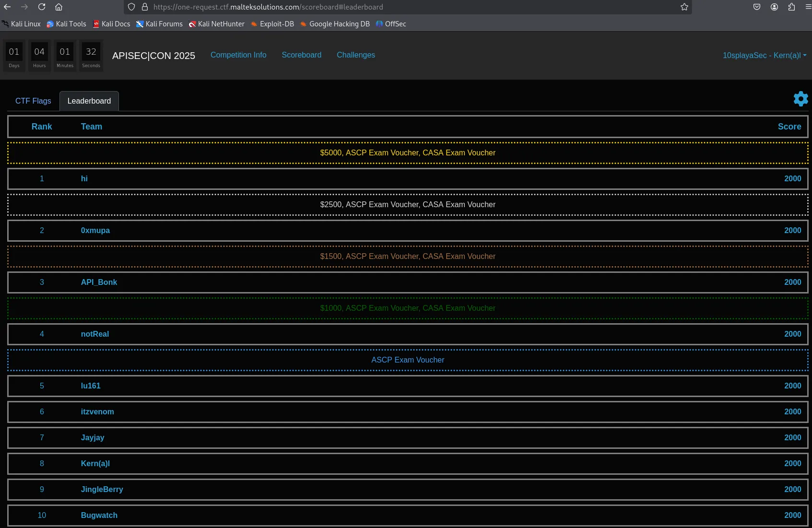View site security padlock info
The width and height of the screenshot is (812, 528).
point(145,7)
